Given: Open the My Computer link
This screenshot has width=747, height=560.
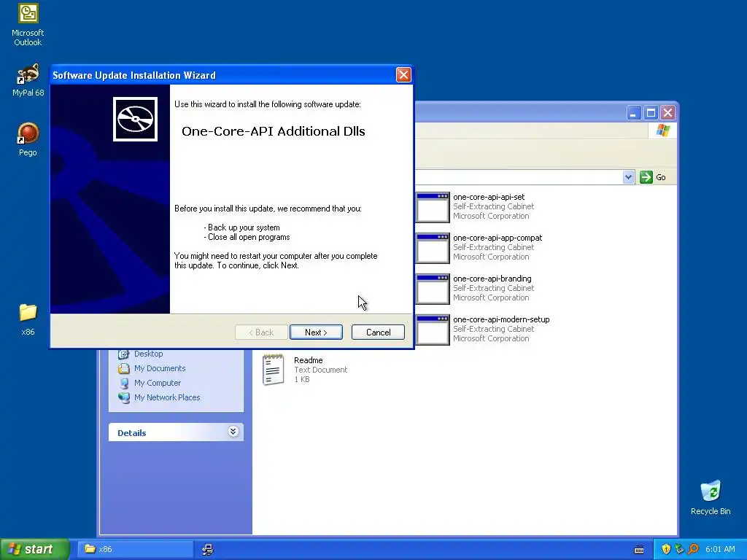Looking at the screenshot, I should tap(158, 383).
